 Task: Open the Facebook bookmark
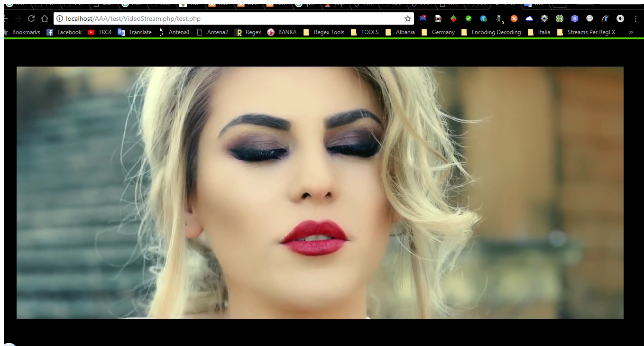point(64,32)
